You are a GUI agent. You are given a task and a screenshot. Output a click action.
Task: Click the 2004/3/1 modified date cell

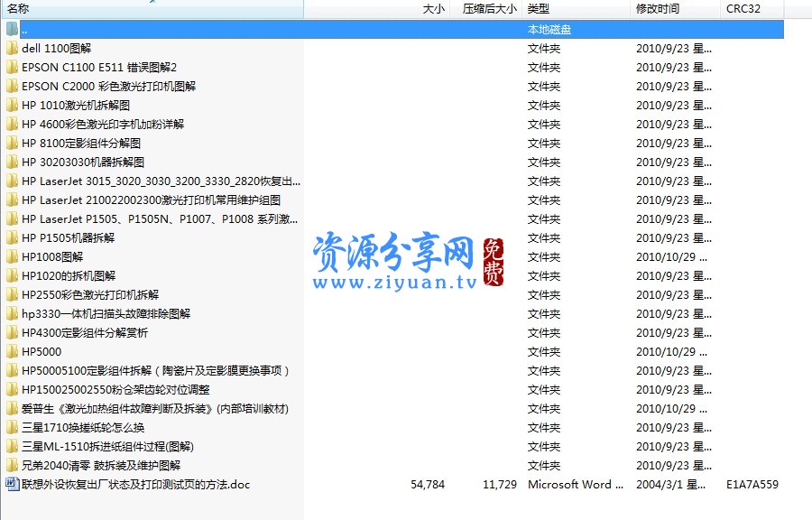click(x=670, y=484)
